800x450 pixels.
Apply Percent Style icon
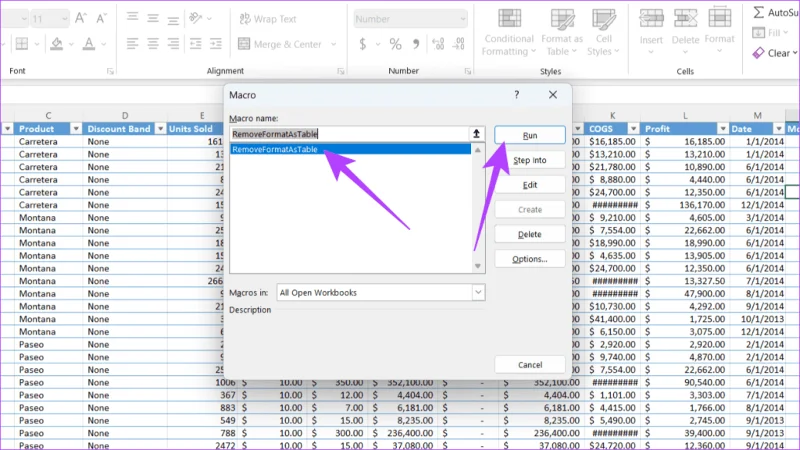tap(395, 44)
